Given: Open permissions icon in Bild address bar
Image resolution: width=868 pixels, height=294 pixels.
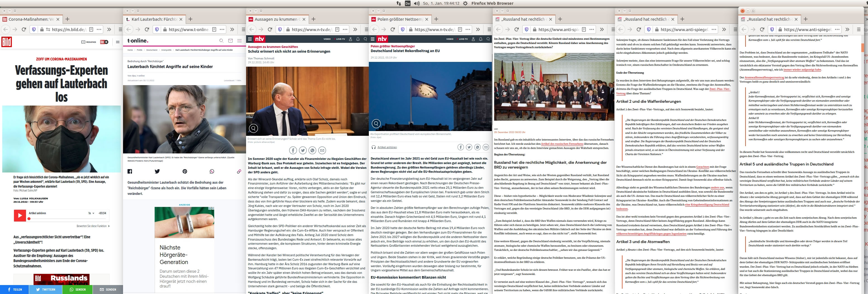Looking at the screenshot, I should 48,29.
